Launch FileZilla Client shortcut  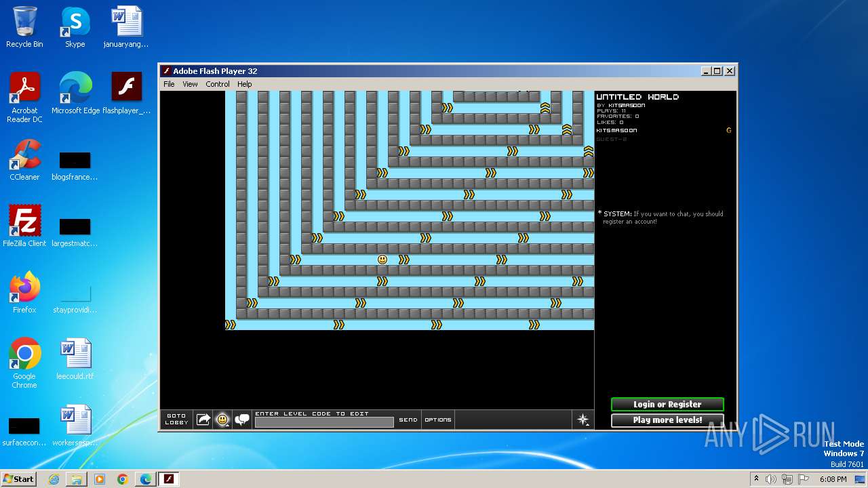pos(24,226)
